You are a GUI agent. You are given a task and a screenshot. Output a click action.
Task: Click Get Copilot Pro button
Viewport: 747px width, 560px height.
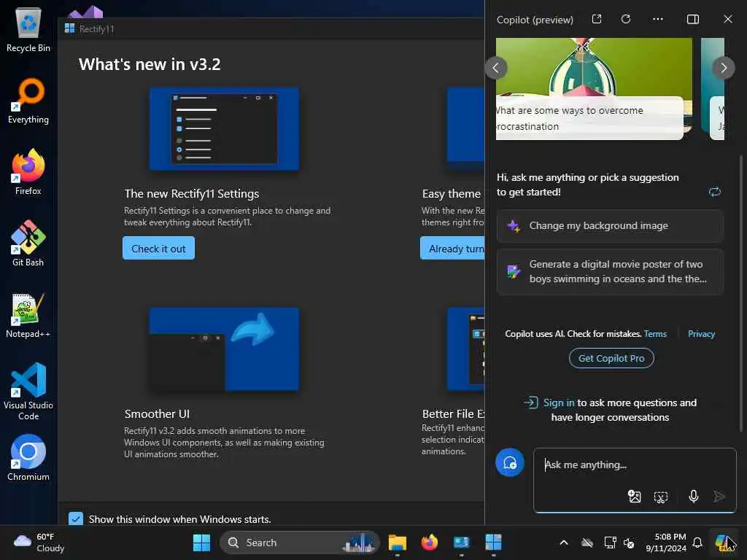point(611,358)
